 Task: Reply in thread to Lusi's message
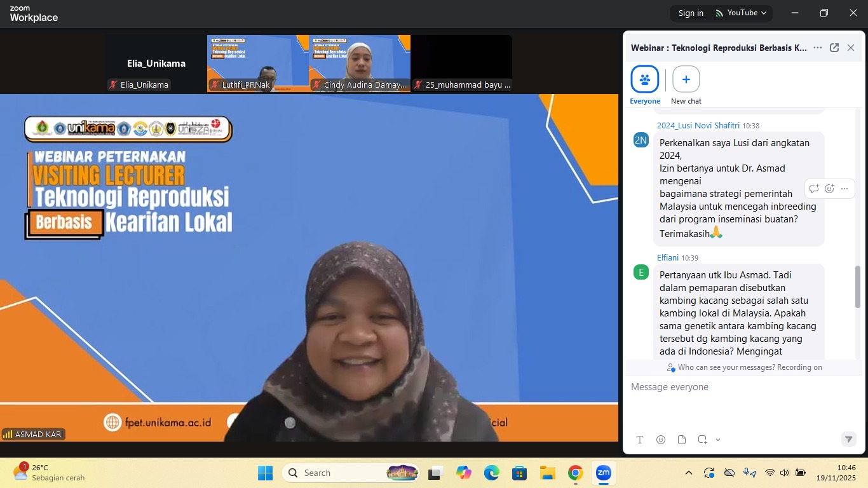pos(814,189)
